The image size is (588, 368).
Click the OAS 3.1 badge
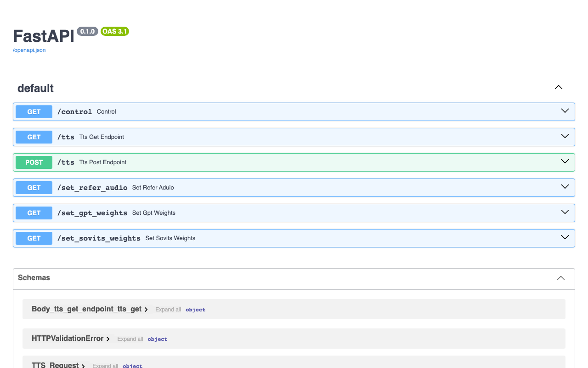tap(115, 31)
